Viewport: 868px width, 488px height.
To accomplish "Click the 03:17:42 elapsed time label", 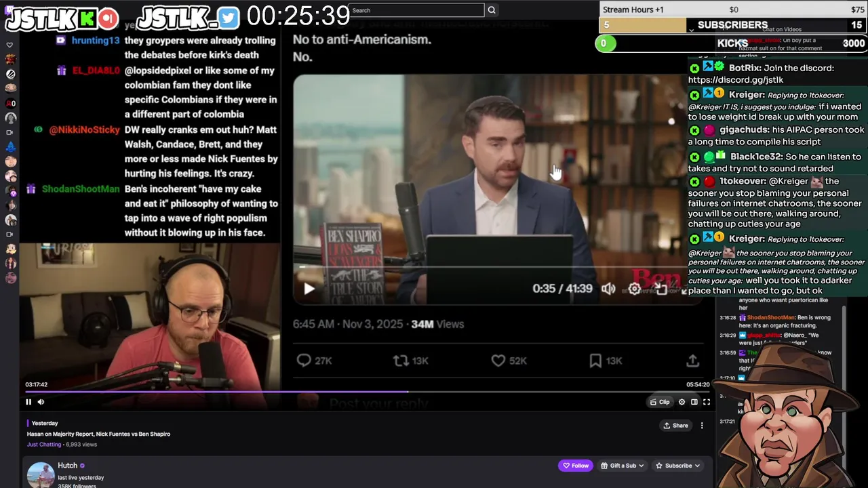I will (37, 384).
